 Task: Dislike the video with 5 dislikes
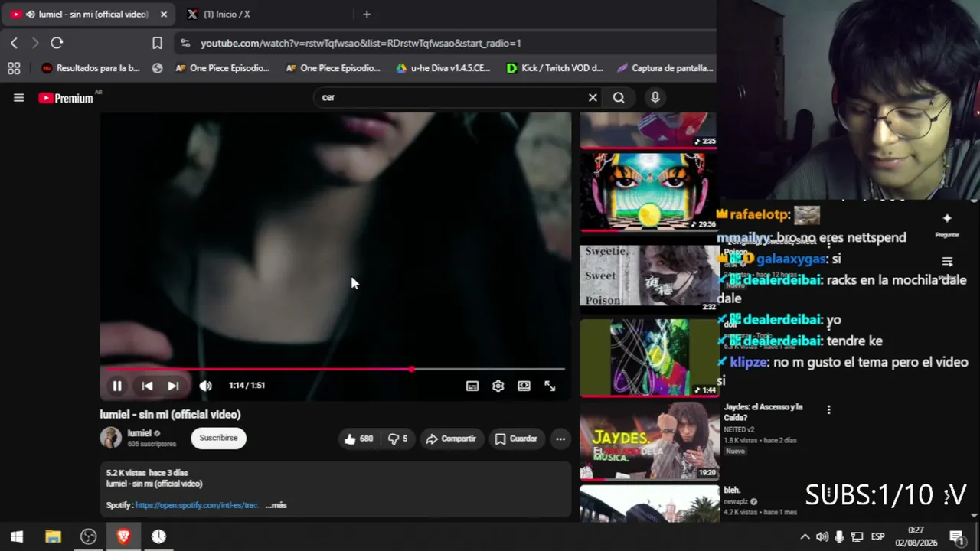point(397,439)
